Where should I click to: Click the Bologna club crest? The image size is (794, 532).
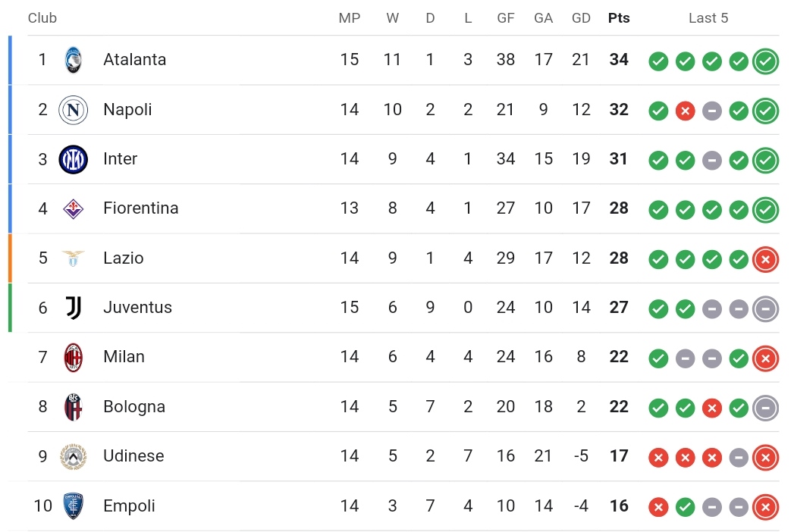[74, 407]
